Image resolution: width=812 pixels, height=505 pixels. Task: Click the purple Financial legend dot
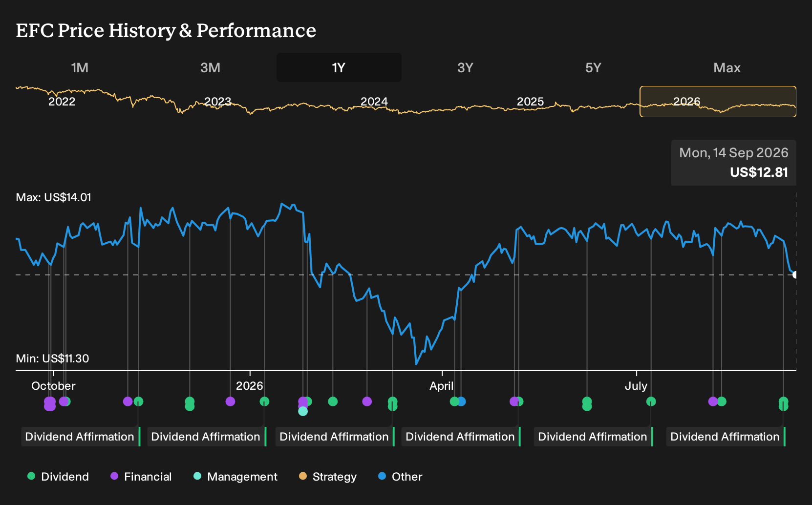[114, 476]
